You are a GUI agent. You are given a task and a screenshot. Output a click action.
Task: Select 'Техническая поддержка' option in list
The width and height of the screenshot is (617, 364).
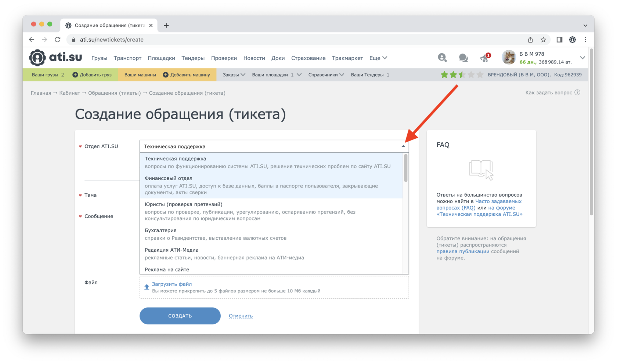(x=271, y=162)
